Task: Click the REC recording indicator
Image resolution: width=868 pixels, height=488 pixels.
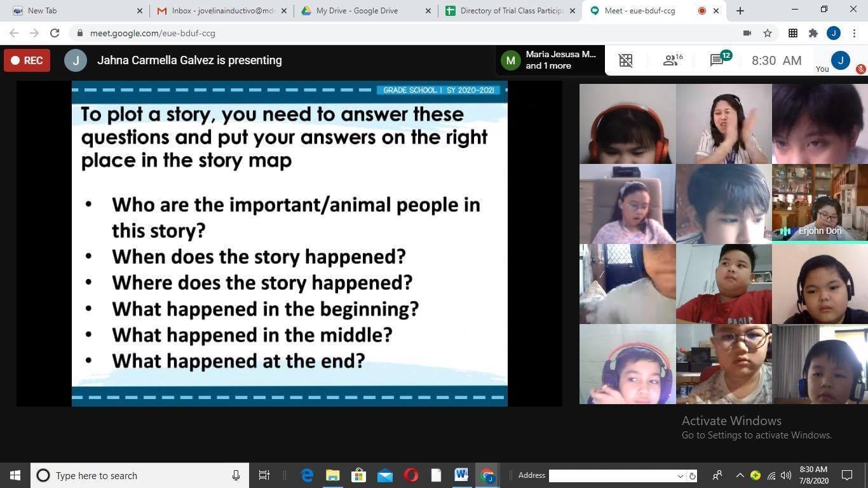Action: 27,60
